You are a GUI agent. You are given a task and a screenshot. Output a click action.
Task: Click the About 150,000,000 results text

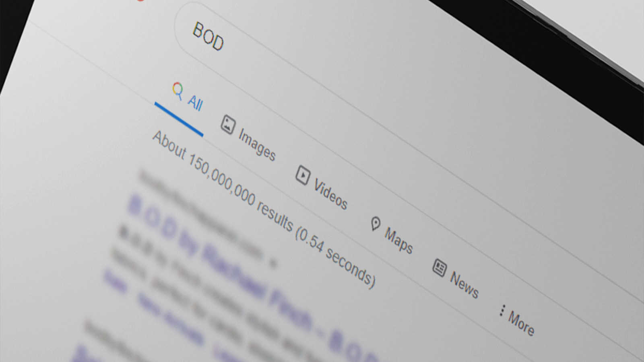[x=264, y=210]
